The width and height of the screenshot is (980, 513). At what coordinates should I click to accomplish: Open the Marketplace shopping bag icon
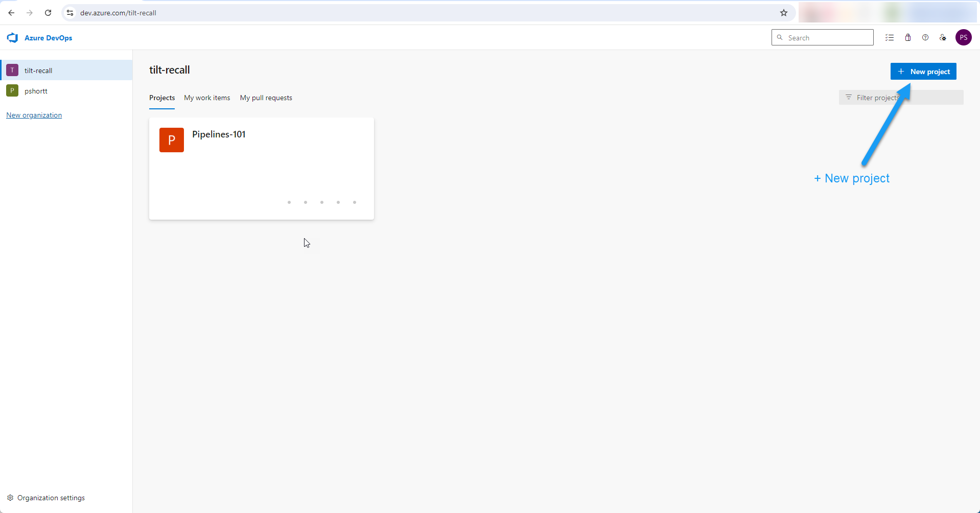pos(908,38)
